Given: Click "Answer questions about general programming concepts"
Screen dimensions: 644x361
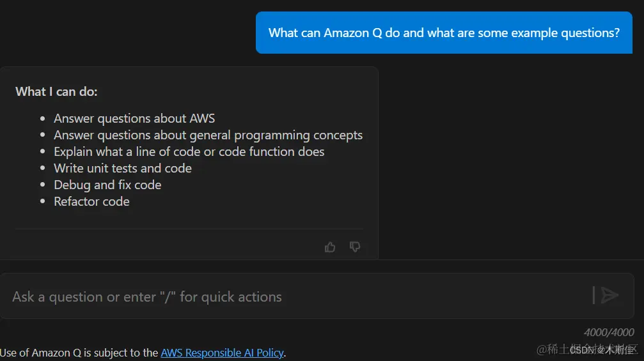Looking at the screenshot, I should (208, 135).
